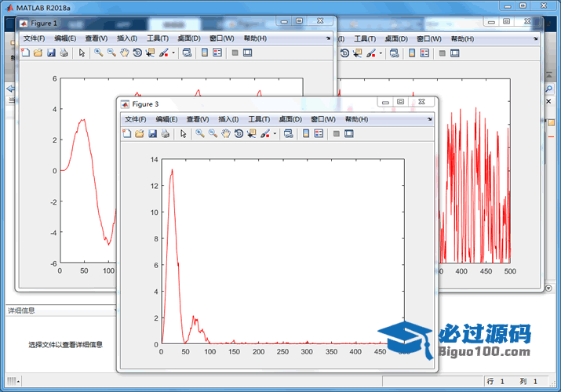The image size is (561, 392).
Task: Select the Pan hand tool in Figure 3
Action: [x=226, y=134]
